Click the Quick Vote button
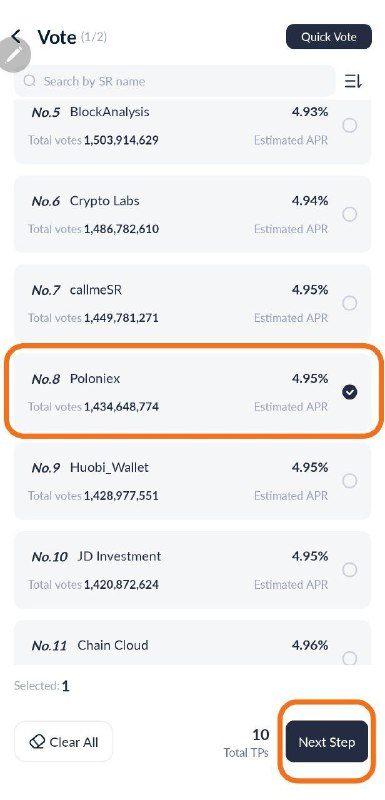385x800 pixels. point(329,37)
